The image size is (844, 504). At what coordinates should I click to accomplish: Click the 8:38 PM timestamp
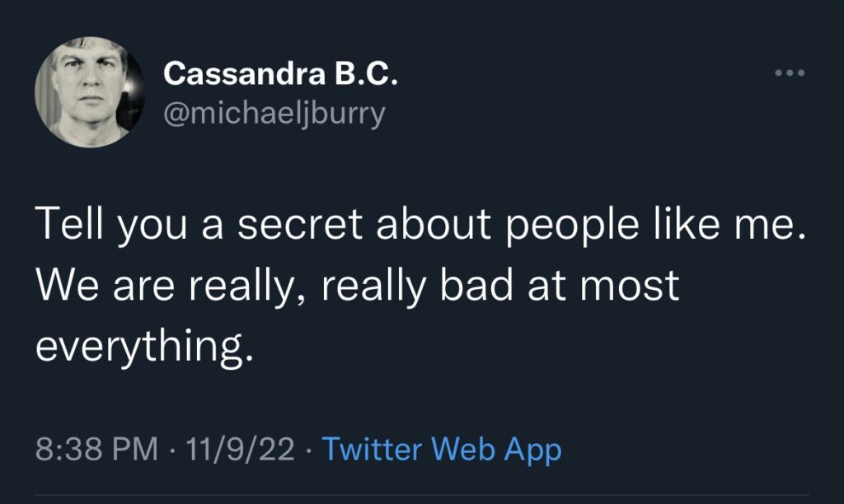97,450
